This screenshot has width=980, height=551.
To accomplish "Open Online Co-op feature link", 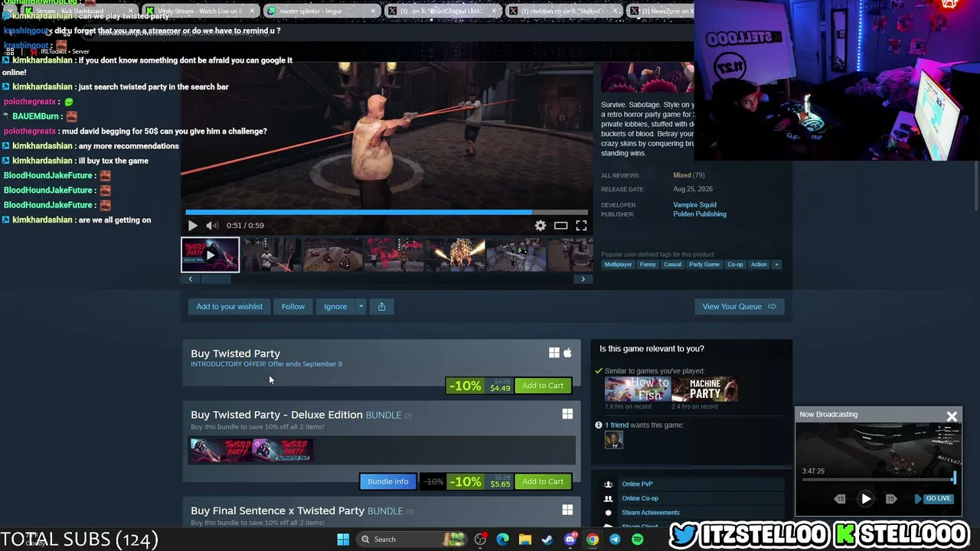I will click(640, 498).
